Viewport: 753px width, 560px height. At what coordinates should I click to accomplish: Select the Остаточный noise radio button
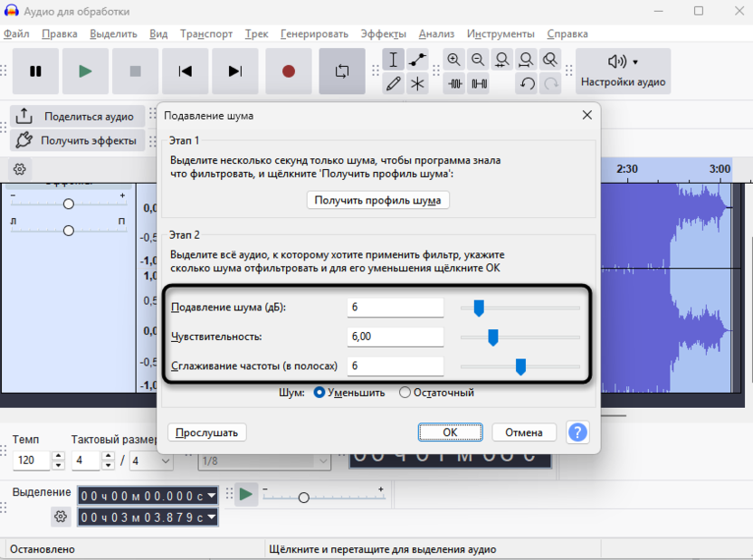coord(404,393)
